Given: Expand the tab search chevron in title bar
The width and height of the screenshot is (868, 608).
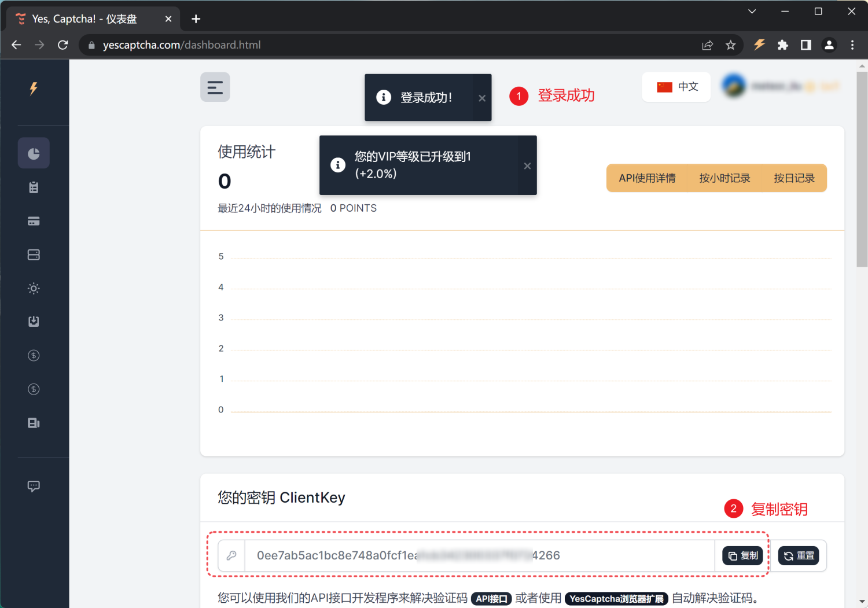Looking at the screenshot, I should pyautogui.click(x=752, y=12).
